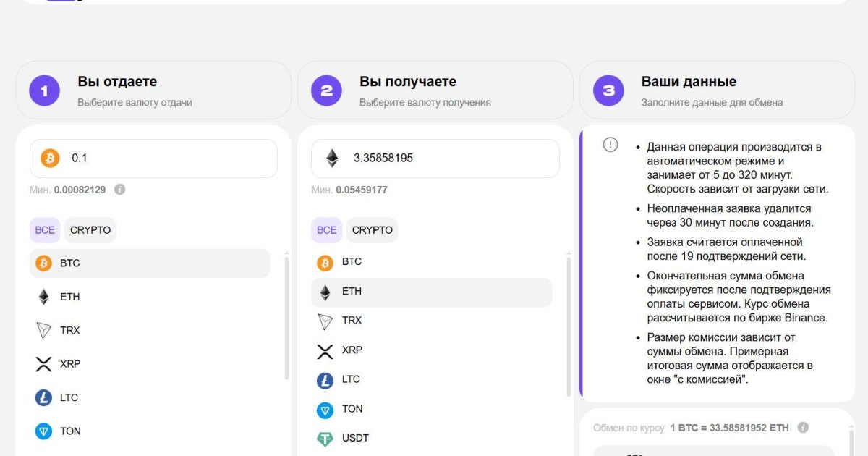Pick TRX as the currency to give
This screenshot has width=868, height=456.
(150, 330)
